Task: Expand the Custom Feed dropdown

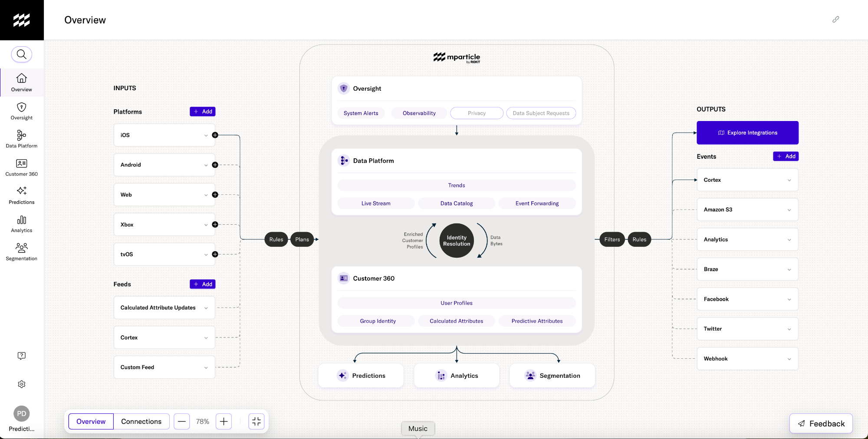Action: [x=206, y=367]
